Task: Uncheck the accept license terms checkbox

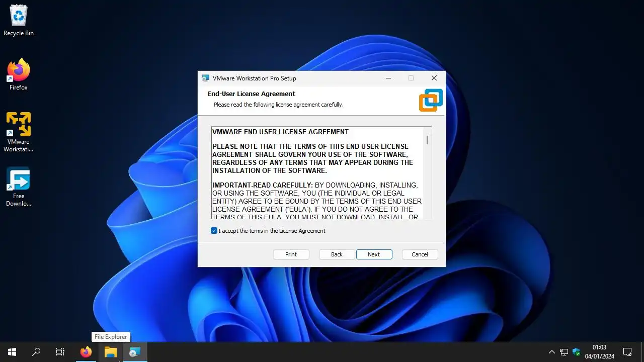Action: (214, 231)
